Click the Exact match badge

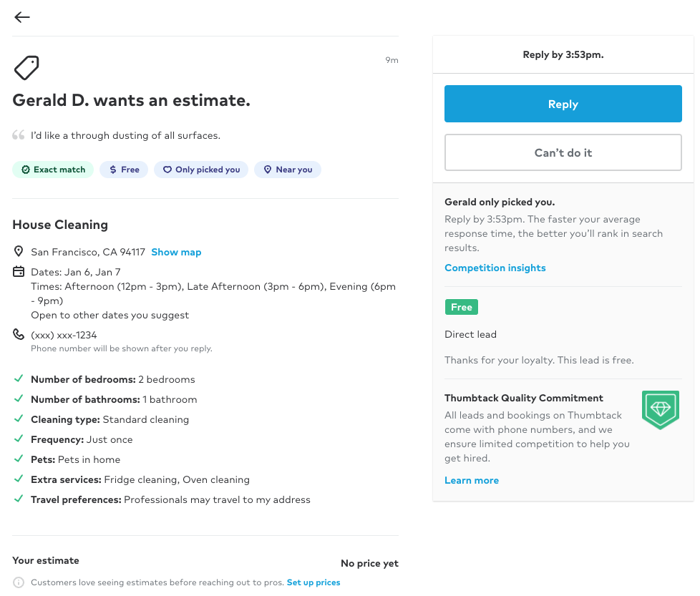pyautogui.click(x=53, y=170)
